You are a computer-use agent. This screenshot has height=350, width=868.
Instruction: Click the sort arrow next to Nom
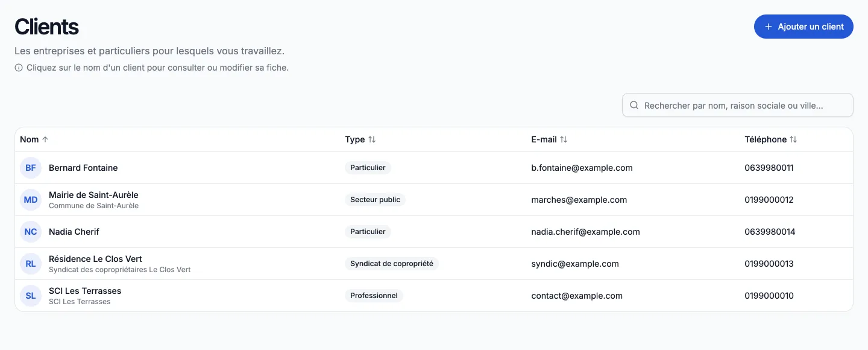point(45,139)
